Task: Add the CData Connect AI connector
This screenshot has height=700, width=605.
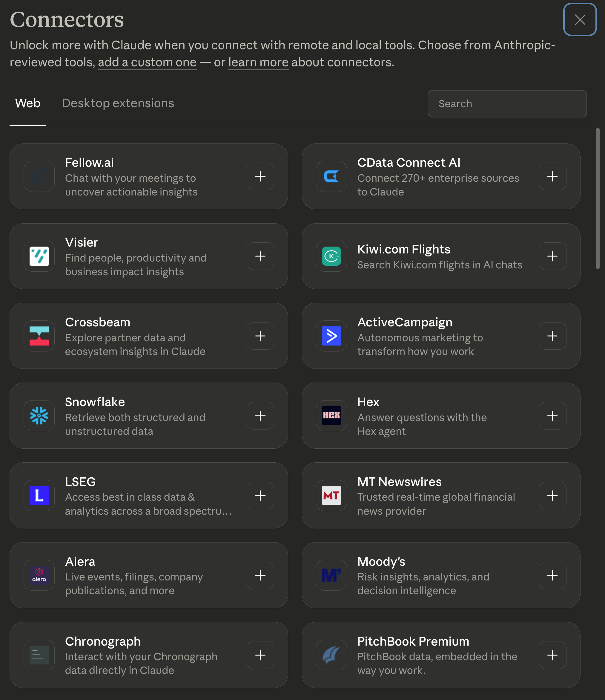Action: (x=552, y=176)
